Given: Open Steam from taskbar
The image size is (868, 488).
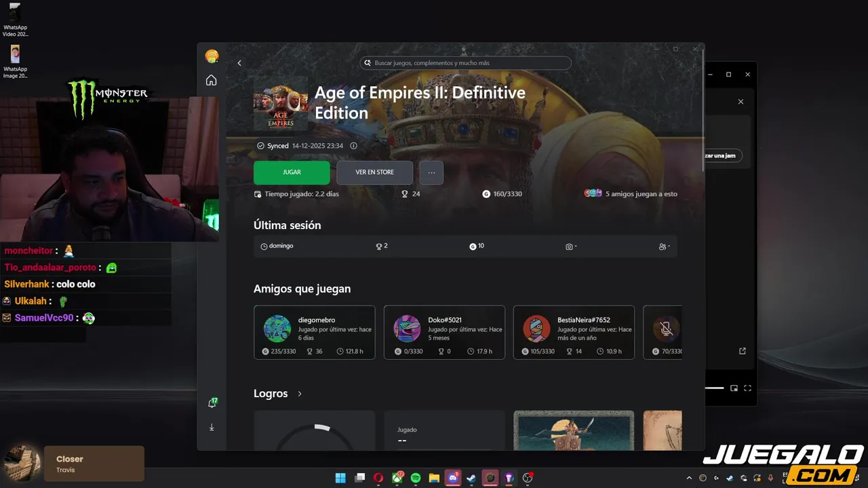Looking at the screenshot, I should coord(471,478).
